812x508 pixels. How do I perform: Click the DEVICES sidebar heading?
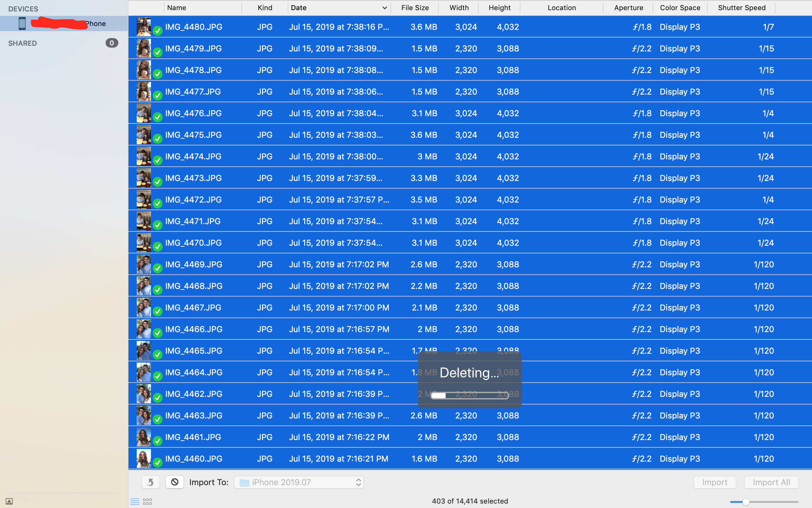pyautogui.click(x=23, y=9)
